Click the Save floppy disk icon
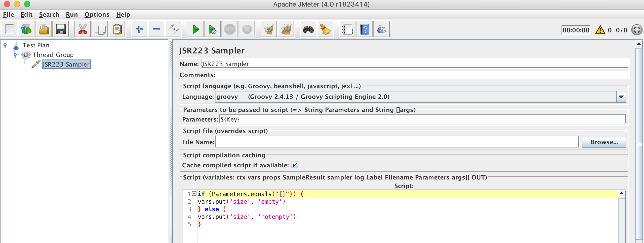644x243 pixels. coord(61,29)
